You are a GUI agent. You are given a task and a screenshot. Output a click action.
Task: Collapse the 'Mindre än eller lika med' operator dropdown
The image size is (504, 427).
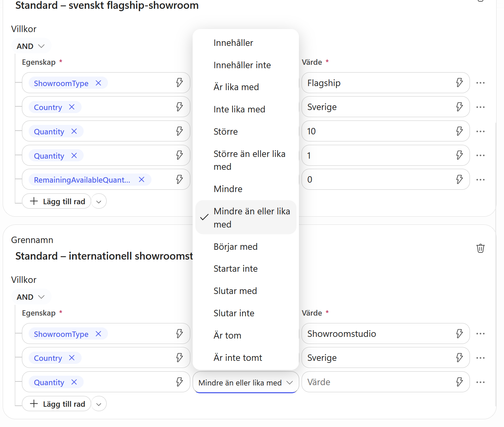pyautogui.click(x=246, y=382)
